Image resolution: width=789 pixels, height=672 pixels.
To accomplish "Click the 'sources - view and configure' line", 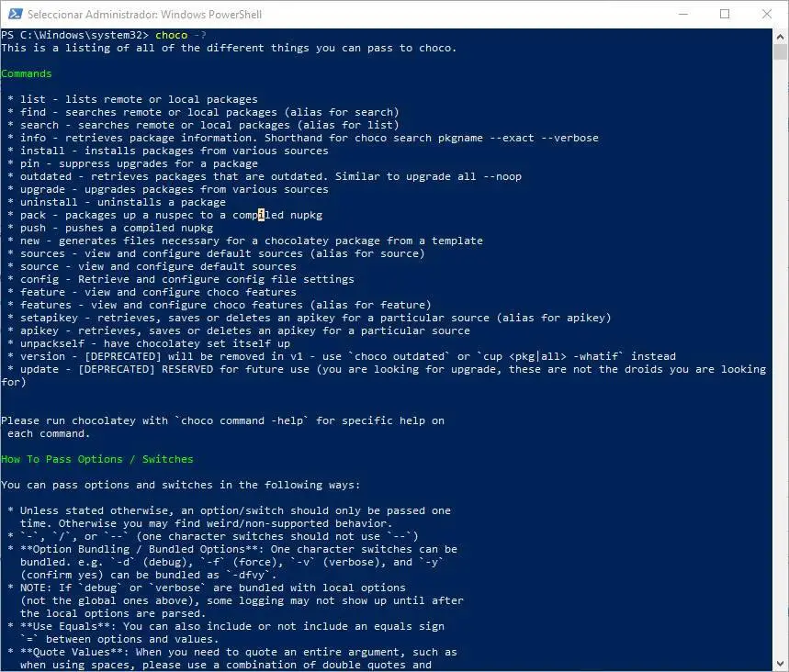I will (217, 253).
